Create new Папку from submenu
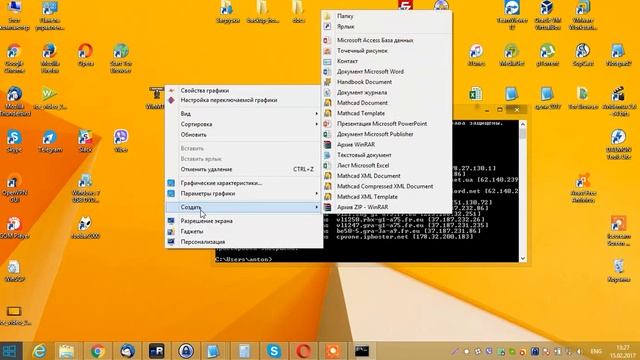 point(387,16)
